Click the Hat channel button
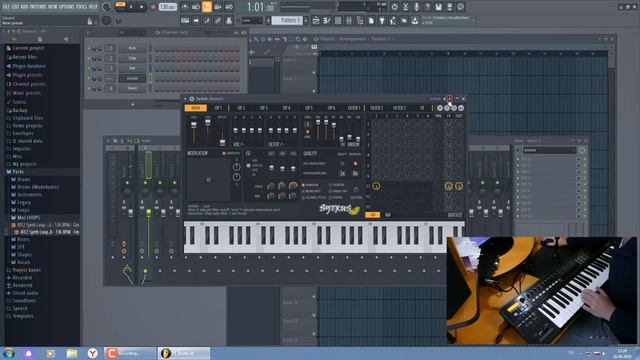 pyautogui.click(x=132, y=68)
